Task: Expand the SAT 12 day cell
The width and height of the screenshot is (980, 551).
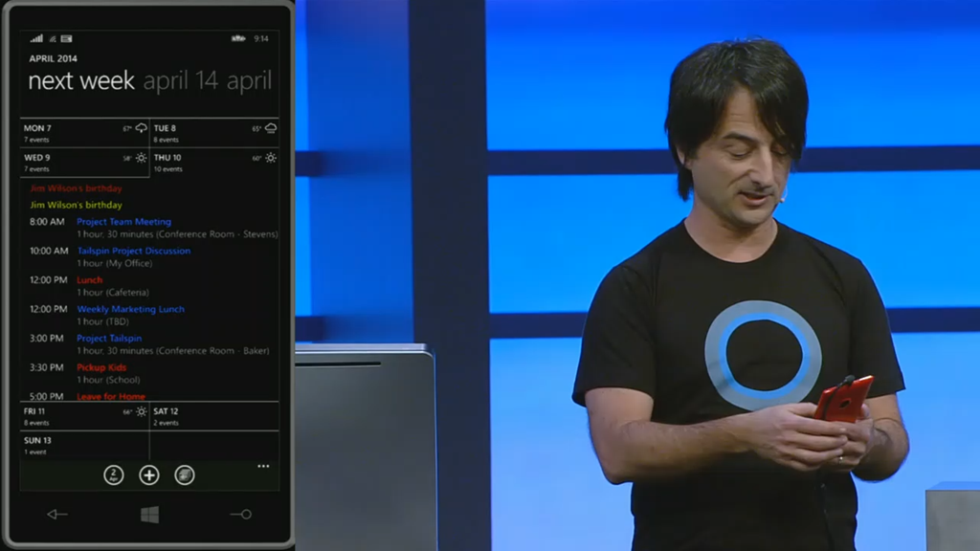Action: click(x=214, y=416)
